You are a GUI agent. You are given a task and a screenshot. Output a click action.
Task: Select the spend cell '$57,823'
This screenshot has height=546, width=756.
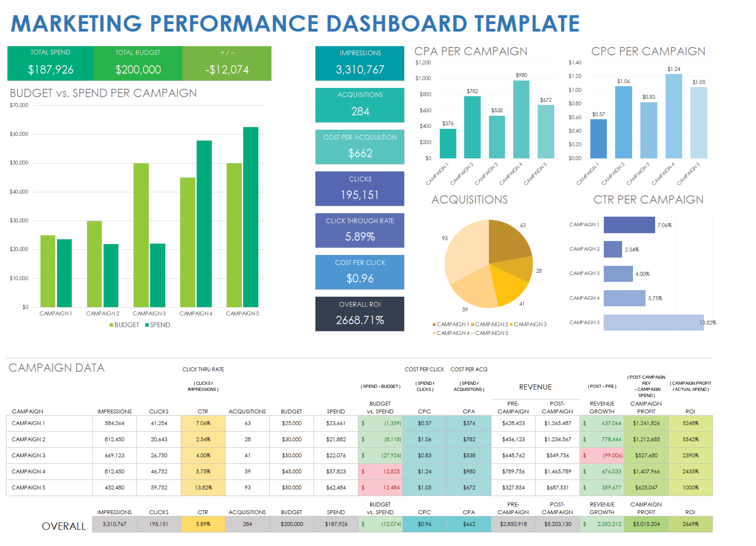click(x=336, y=472)
